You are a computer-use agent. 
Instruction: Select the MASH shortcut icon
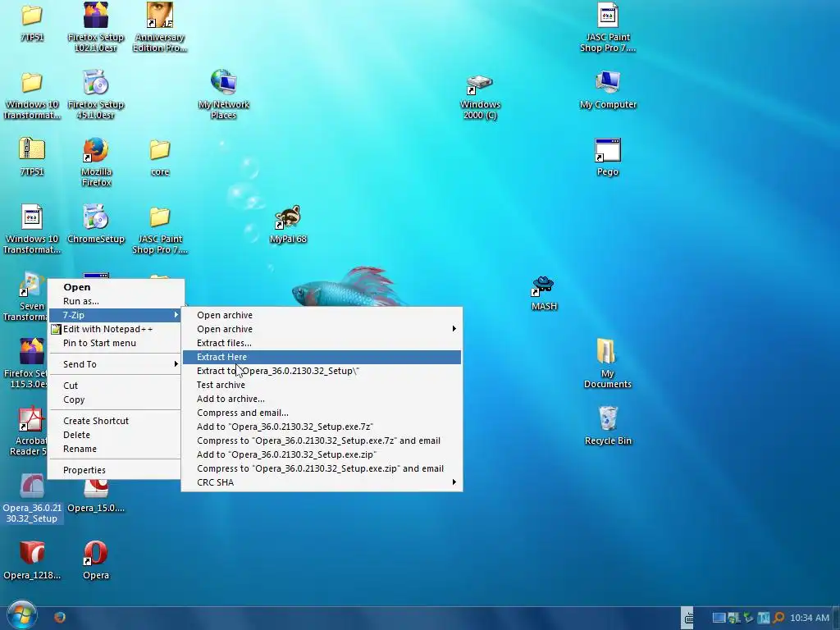(543, 285)
